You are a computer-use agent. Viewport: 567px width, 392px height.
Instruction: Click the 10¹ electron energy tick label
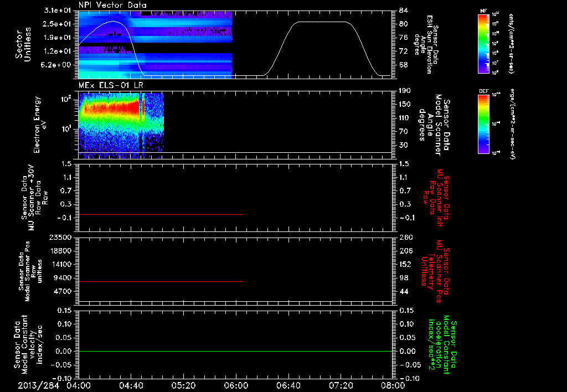click(65, 129)
